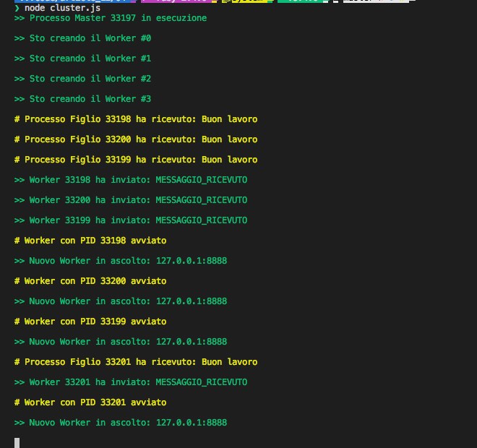Click the prompt chevron before node cluster.js
The height and width of the screenshot is (448, 477).
pyautogui.click(x=17, y=8)
